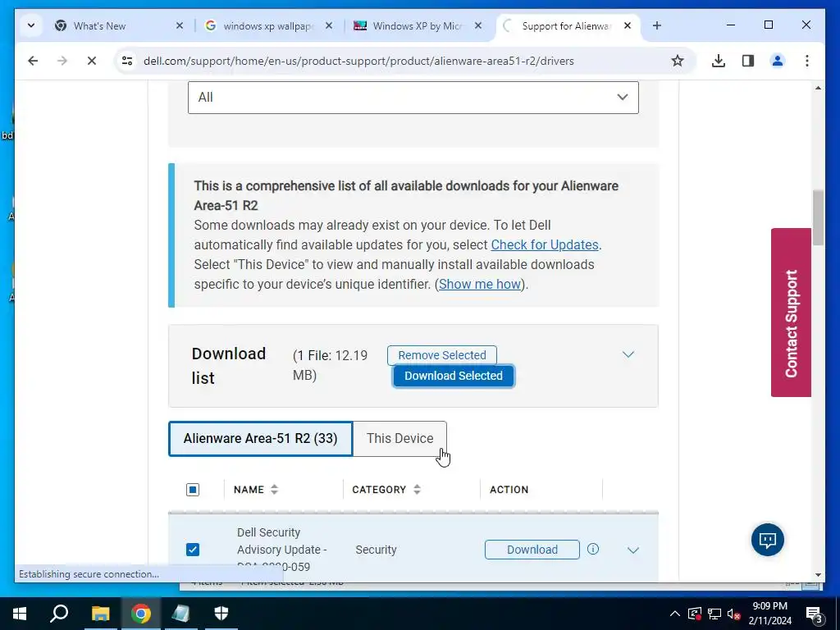This screenshot has height=630, width=840.
Task: Sort table by NAME column
Action: coord(256,490)
